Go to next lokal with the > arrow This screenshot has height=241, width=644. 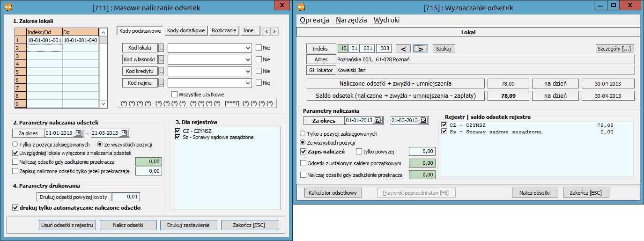coord(421,49)
